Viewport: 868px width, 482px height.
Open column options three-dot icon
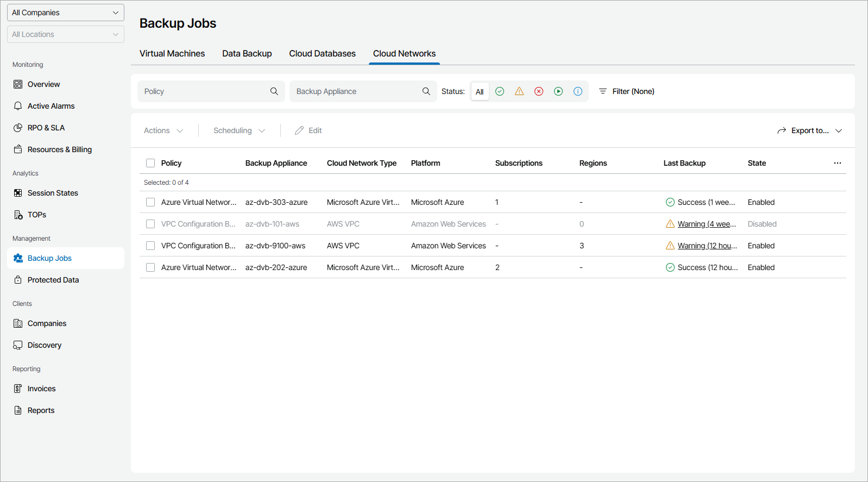[x=837, y=163]
